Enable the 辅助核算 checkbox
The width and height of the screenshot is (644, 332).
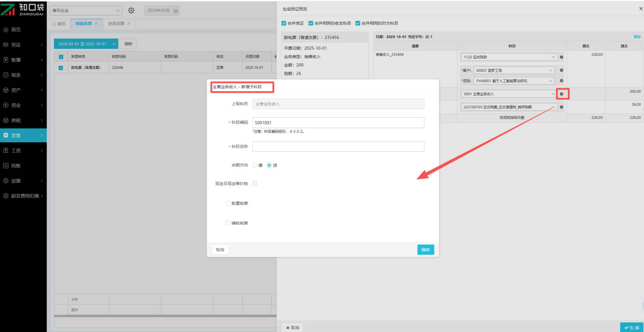click(228, 223)
